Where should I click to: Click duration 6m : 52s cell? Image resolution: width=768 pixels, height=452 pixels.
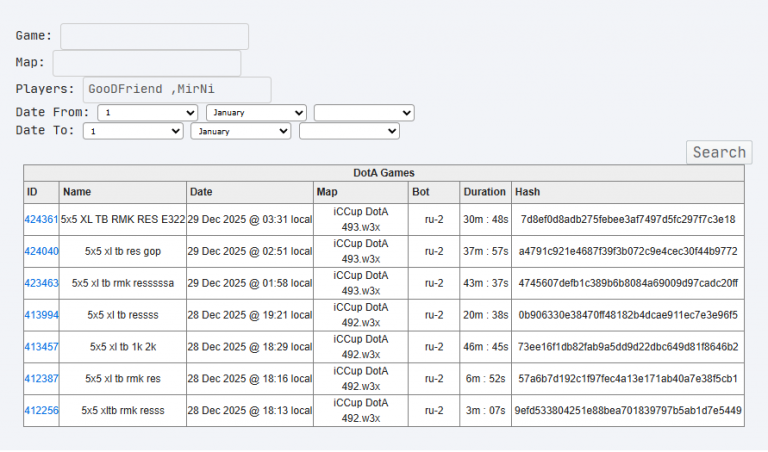tap(485, 379)
